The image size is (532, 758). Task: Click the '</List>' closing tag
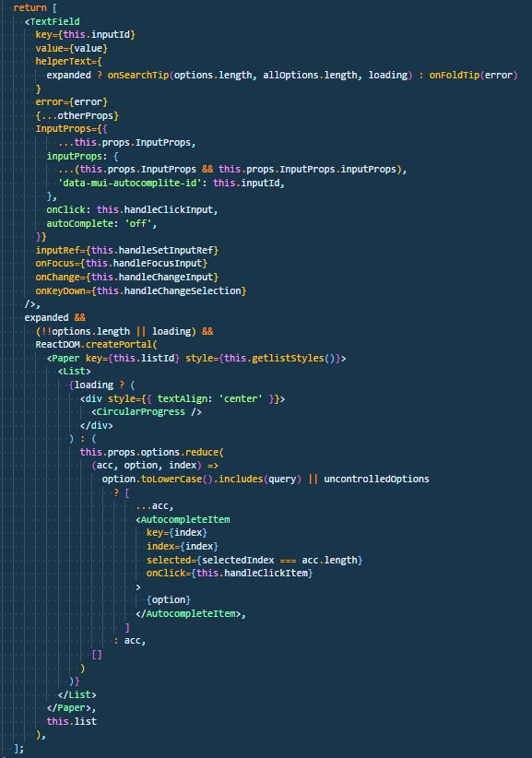[77, 694]
